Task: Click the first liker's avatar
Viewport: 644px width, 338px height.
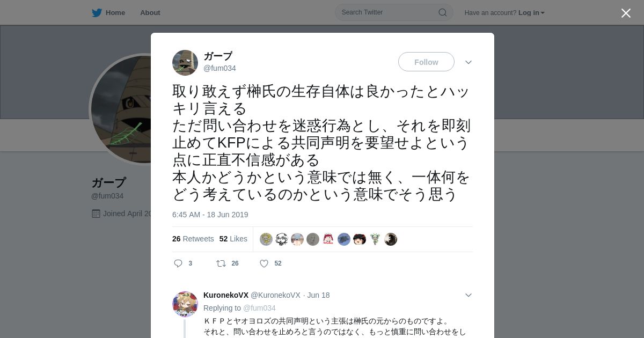Action: point(266,239)
